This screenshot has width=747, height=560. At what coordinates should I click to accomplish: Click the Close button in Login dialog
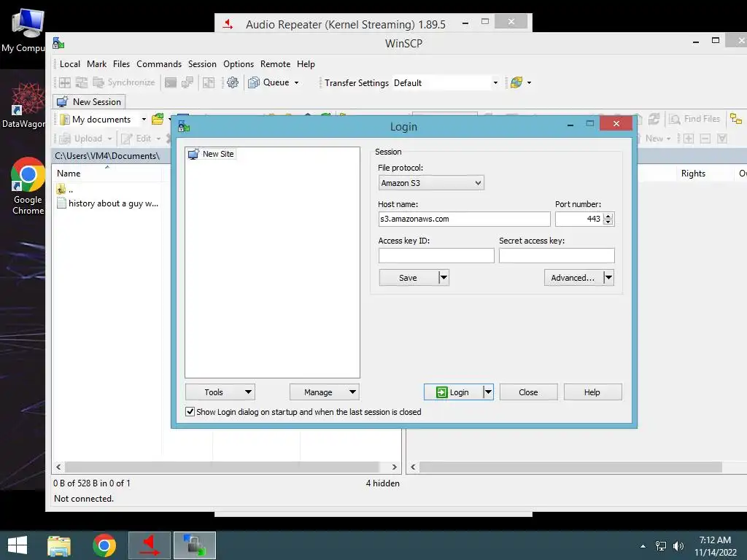point(528,392)
